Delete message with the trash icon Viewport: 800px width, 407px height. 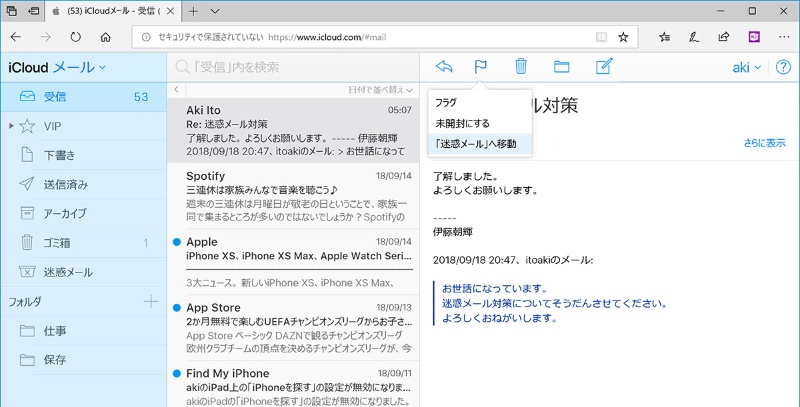(520, 67)
